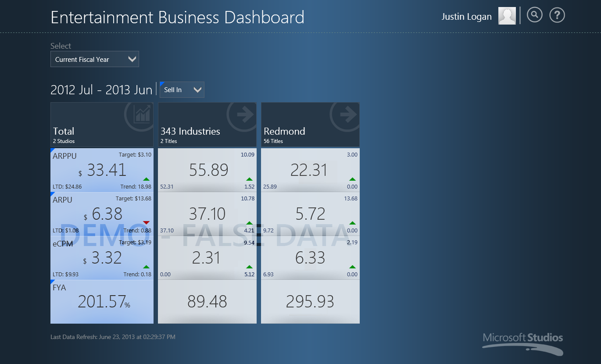Open the Sell In dropdown
601x364 pixels.
pyautogui.click(x=182, y=89)
